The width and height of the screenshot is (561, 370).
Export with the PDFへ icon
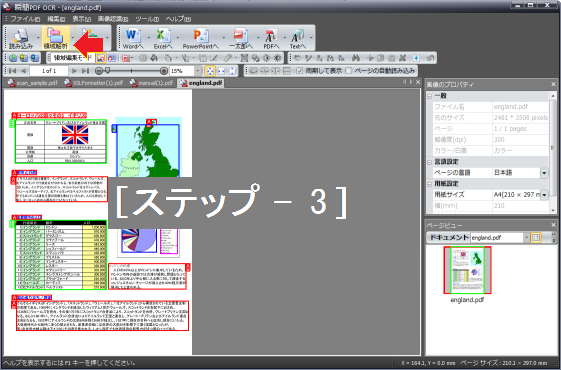click(271, 39)
